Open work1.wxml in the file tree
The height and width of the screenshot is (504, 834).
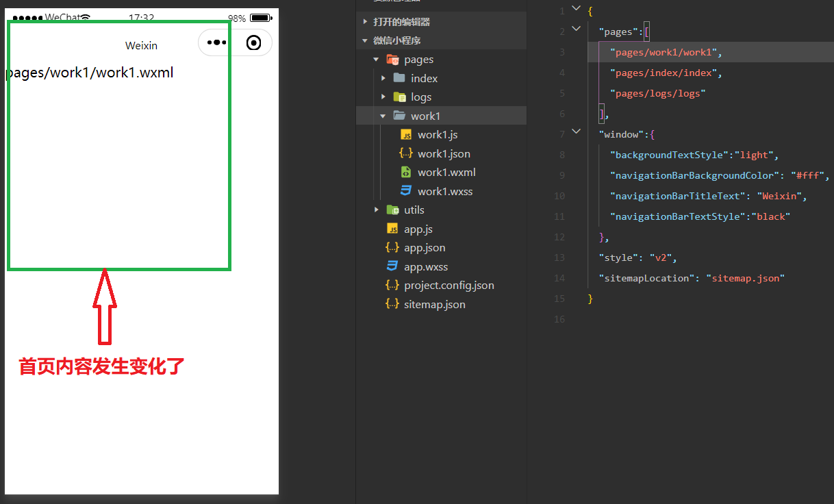[446, 173]
